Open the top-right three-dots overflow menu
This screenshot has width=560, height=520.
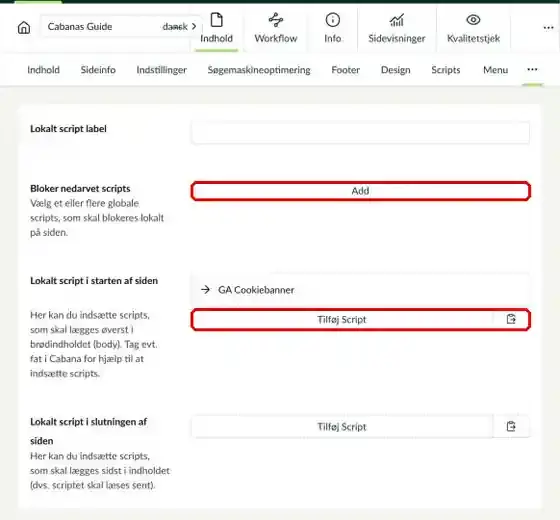coord(548,28)
